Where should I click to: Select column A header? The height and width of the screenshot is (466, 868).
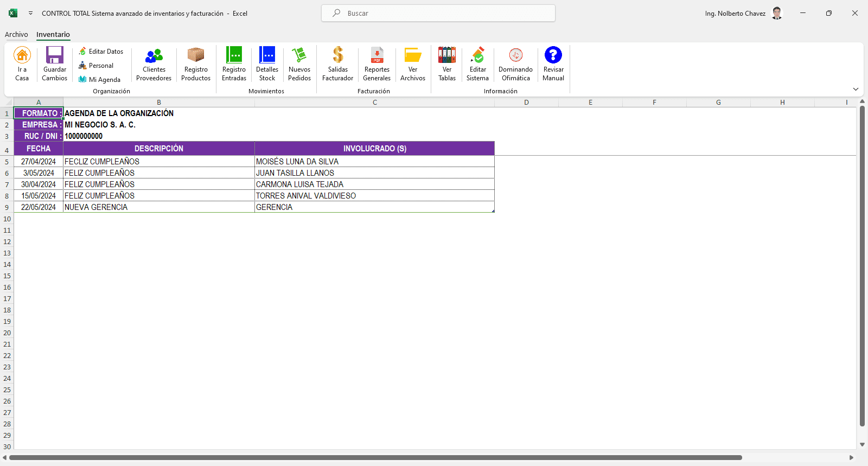[x=39, y=102]
